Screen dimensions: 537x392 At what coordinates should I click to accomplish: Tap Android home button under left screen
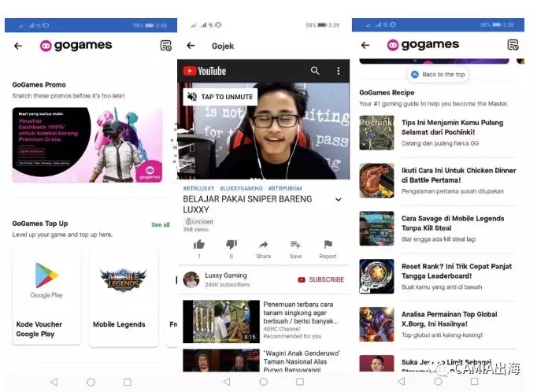point(91,382)
